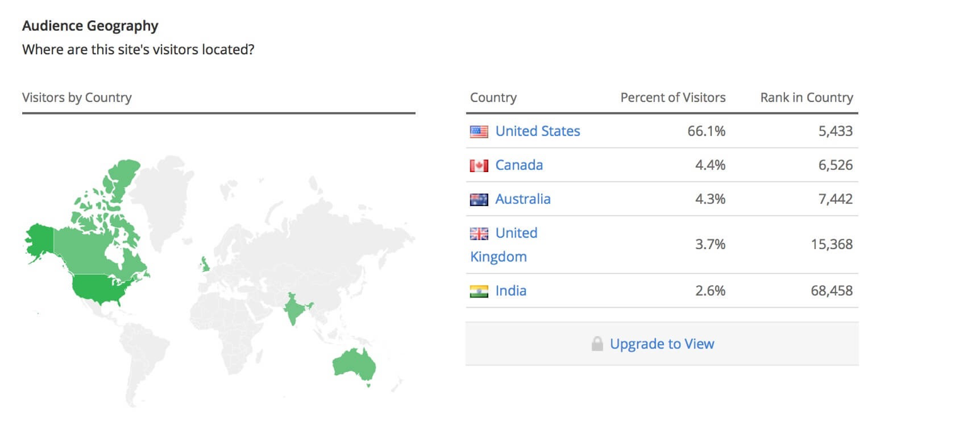980x428 pixels.
Task: Click the United Kingdom flag icon
Action: (x=479, y=234)
